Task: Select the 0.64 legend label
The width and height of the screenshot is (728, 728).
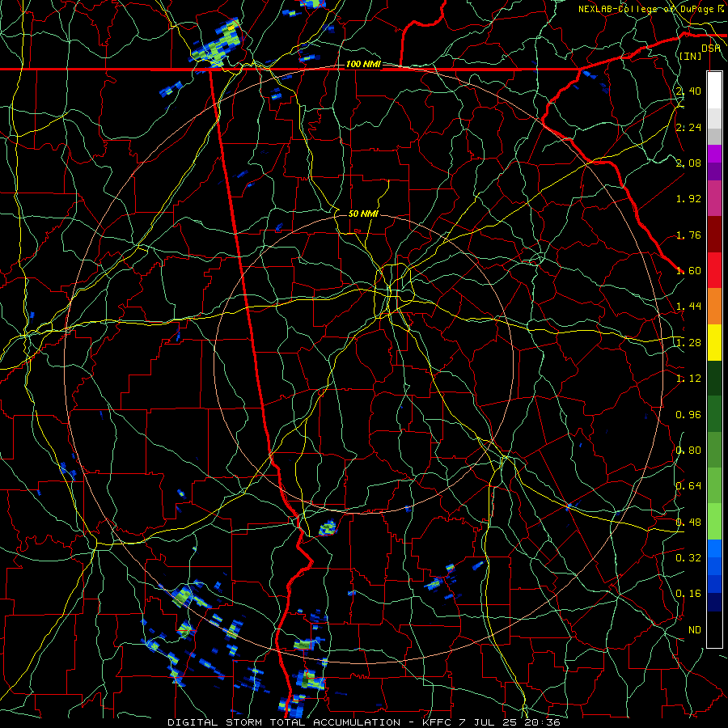Action: click(x=688, y=486)
